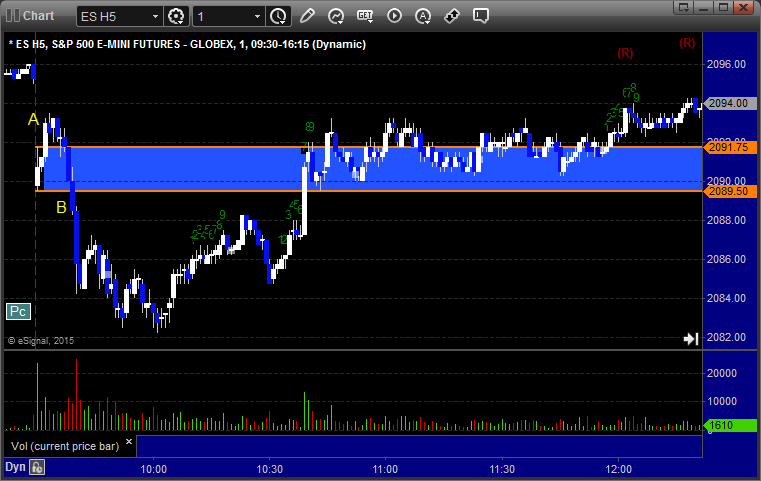Click the 2094.00 current price marker

pos(729,103)
